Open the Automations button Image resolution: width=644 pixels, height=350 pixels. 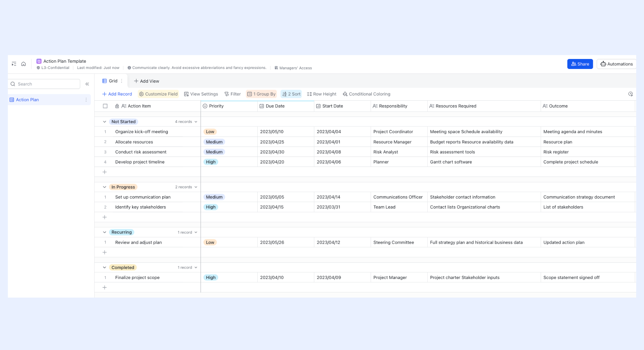click(617, 64)
